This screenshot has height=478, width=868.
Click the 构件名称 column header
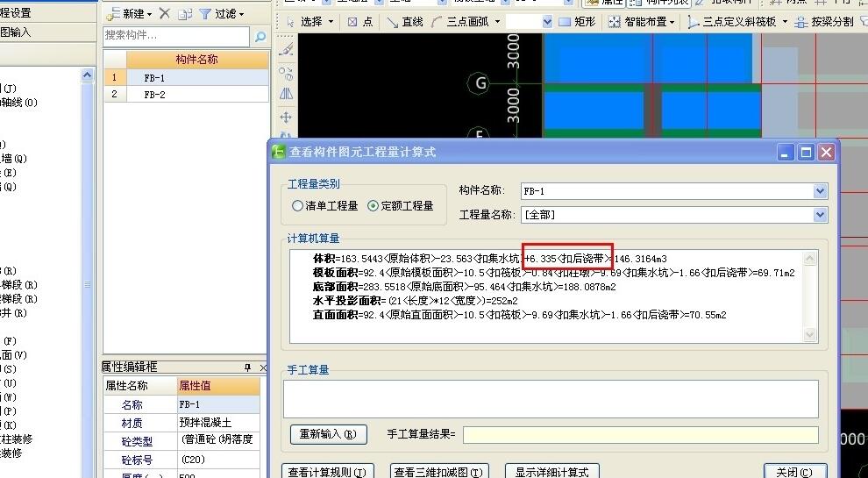pyautogui.click(x=197, y=60)
